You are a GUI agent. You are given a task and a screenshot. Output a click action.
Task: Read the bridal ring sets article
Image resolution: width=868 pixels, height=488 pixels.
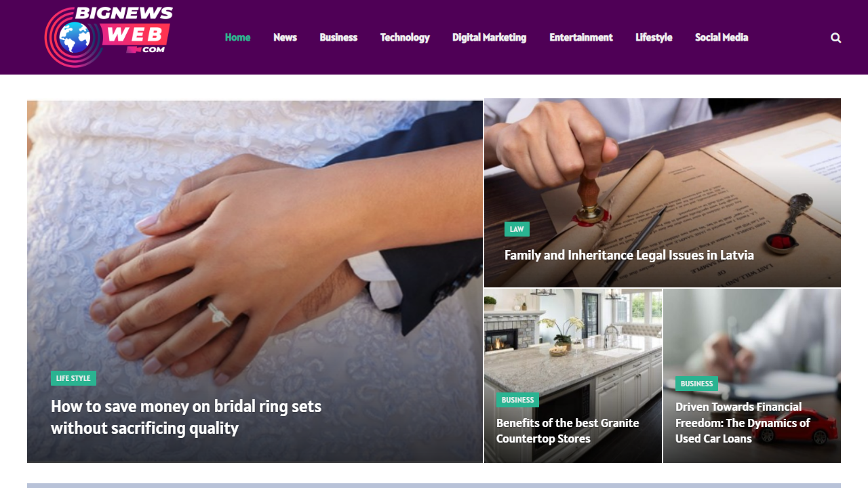pyautogui.click(x=186, y=417)
